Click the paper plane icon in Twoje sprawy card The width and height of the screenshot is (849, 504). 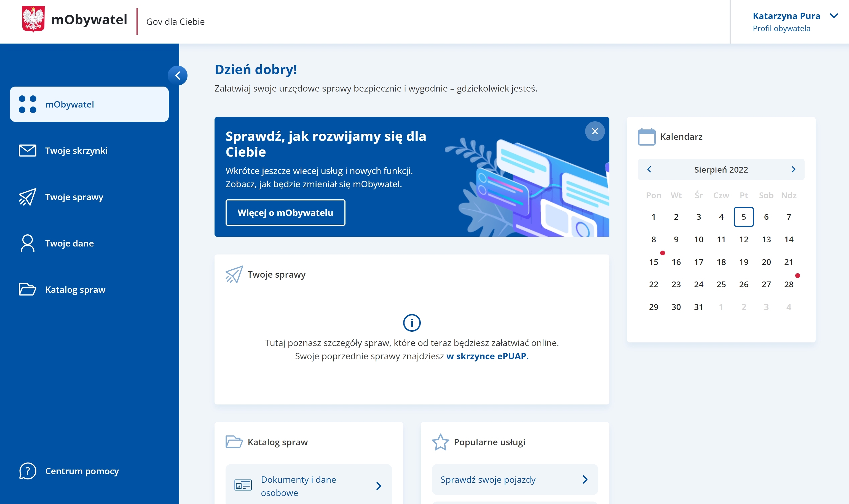tap(234, 274)
